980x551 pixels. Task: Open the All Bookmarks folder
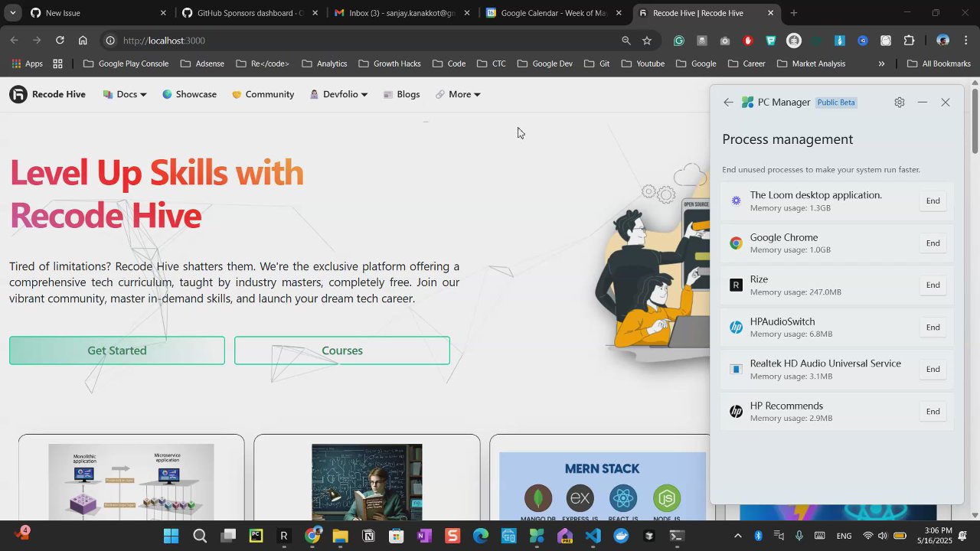click(939, 64)
